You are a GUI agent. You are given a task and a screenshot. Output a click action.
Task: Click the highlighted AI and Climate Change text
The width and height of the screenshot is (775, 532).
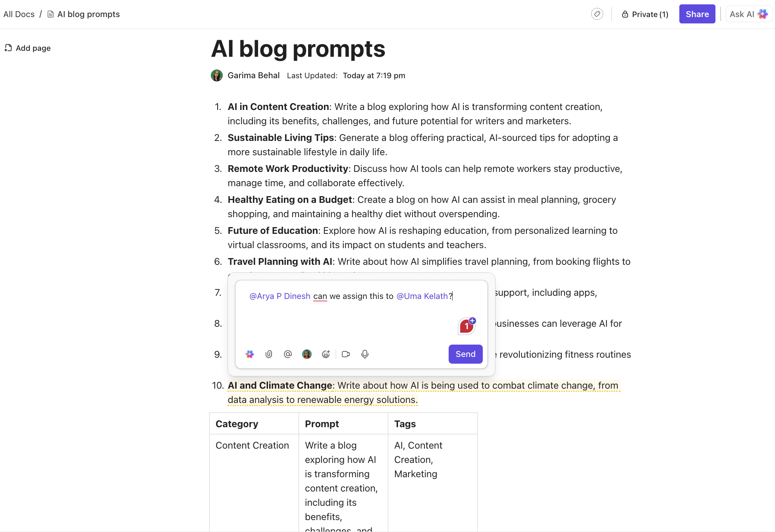point(280,386)
